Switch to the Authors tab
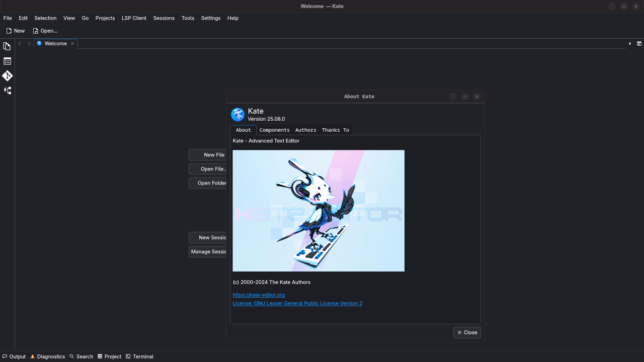Image resolution: width=644 pixels, height=362 pixels. click(x=305, y=130)
